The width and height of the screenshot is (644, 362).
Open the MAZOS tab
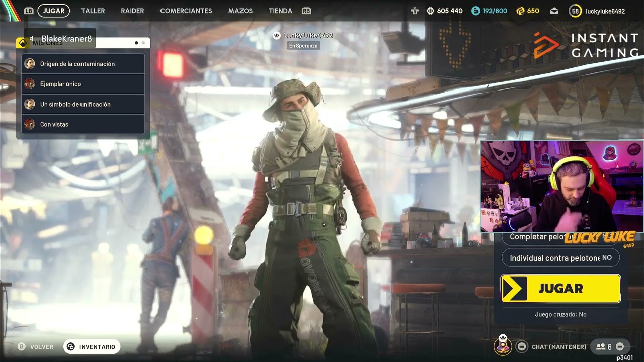tap(240, 11)
